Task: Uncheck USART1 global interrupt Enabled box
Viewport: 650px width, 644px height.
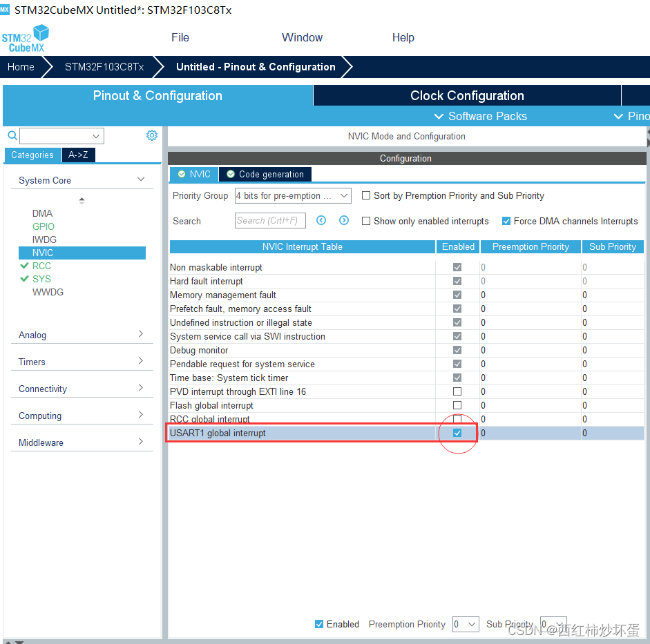Action: [457, 433]
